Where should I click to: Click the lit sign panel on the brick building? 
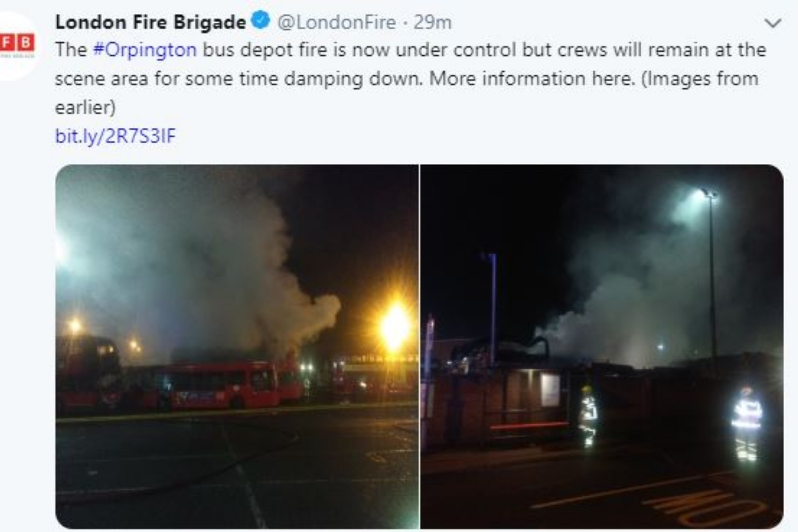click(550, 390)
